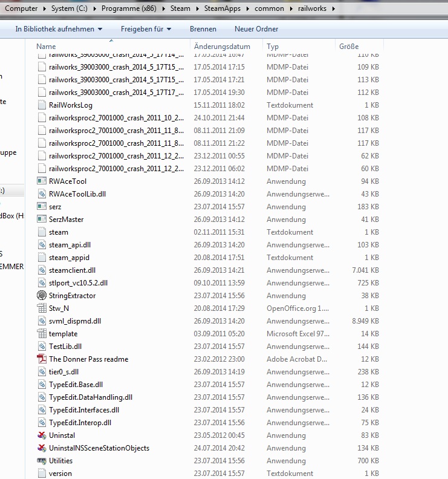Expand breadcrumb arrow after Programme (x86)
448x479 pixels.
pos(164,8)
